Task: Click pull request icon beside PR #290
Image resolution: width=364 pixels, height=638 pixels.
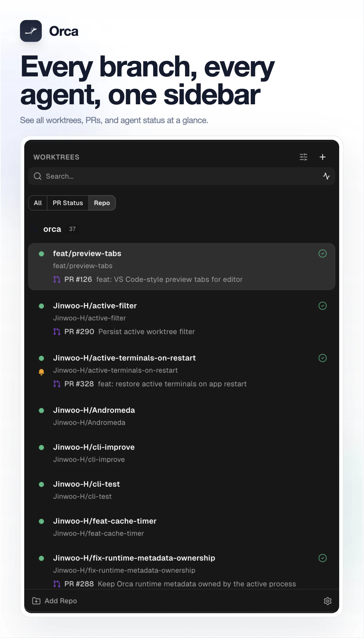Action: point(57,331)
